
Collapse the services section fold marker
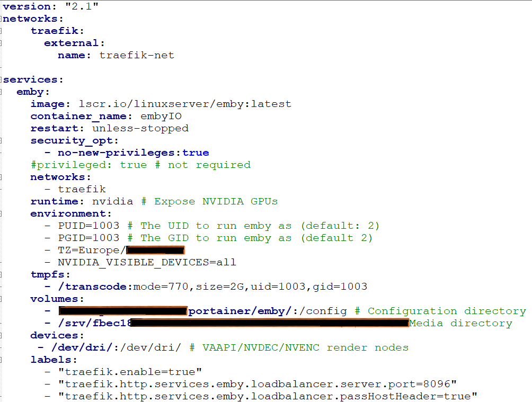tap(2, 79)
